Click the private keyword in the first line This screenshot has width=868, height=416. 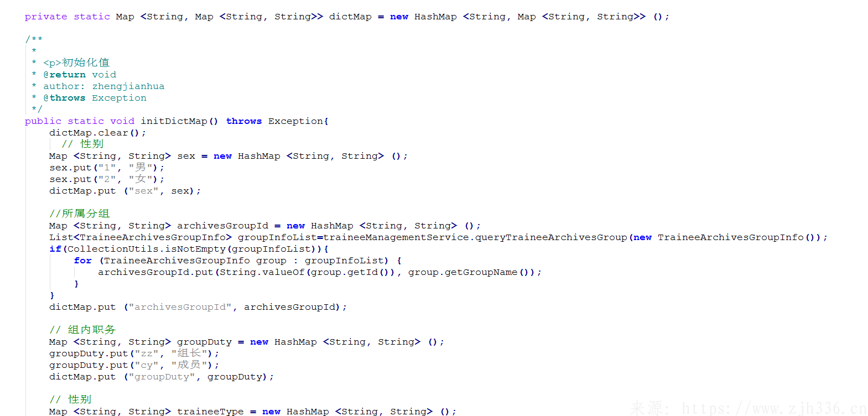pyautogui.click(x=45, y=17)
